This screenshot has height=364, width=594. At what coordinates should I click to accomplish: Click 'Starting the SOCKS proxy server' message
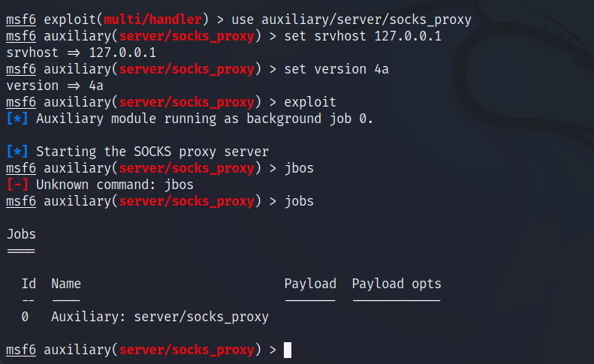(x=152, y=152)
